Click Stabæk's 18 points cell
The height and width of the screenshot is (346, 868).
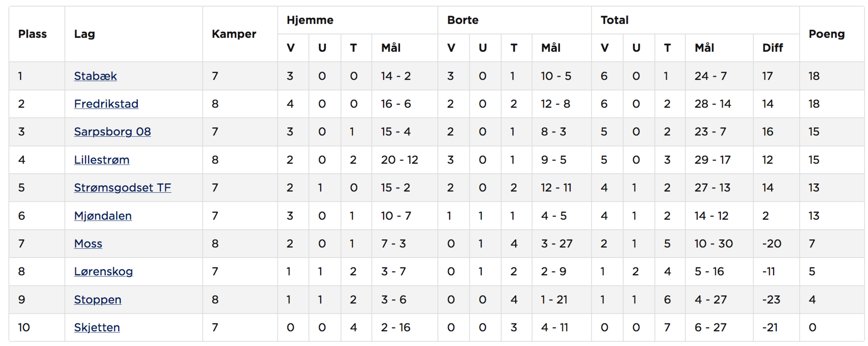click(814, 76)
